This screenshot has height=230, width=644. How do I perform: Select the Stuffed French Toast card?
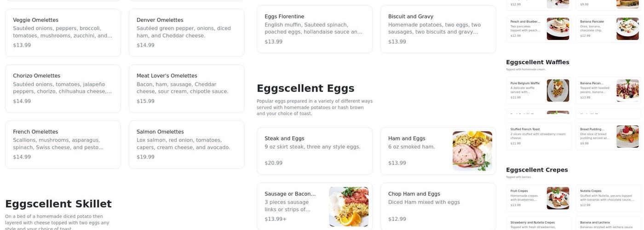pyautogui.click(x=538, y=136)
